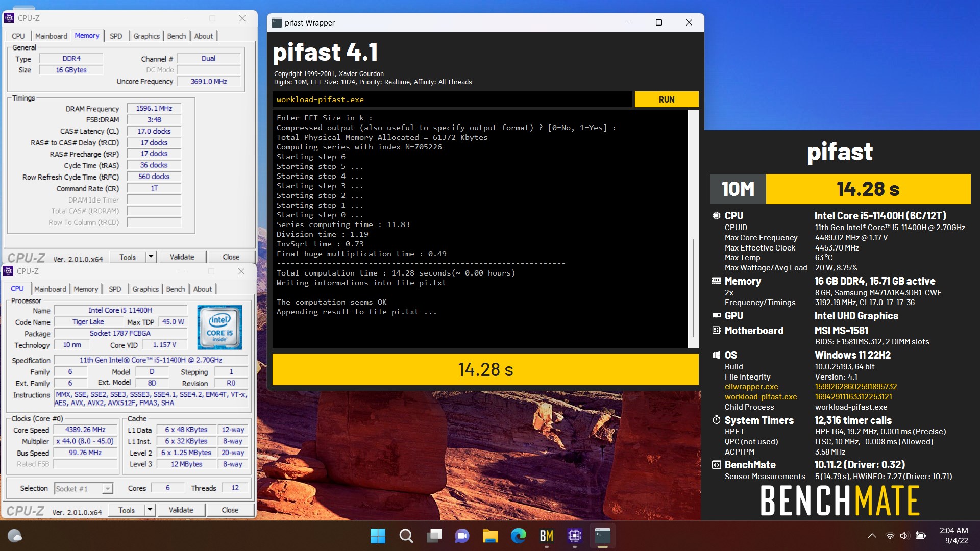Expand Tools dropdown arrow in top CPU-Z
Image resolution: width=980 pixels, height=551 pixels.
[151, 257]
